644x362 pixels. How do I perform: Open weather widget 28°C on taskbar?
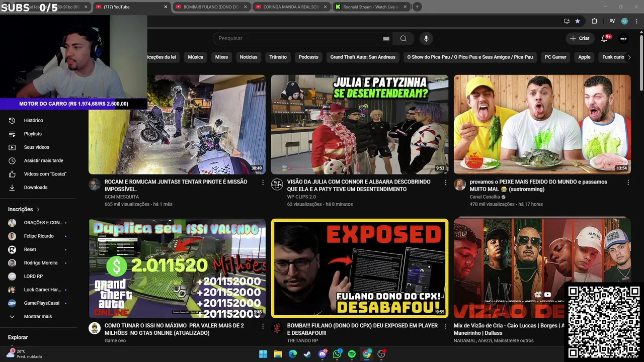click(x=24, y=354)
